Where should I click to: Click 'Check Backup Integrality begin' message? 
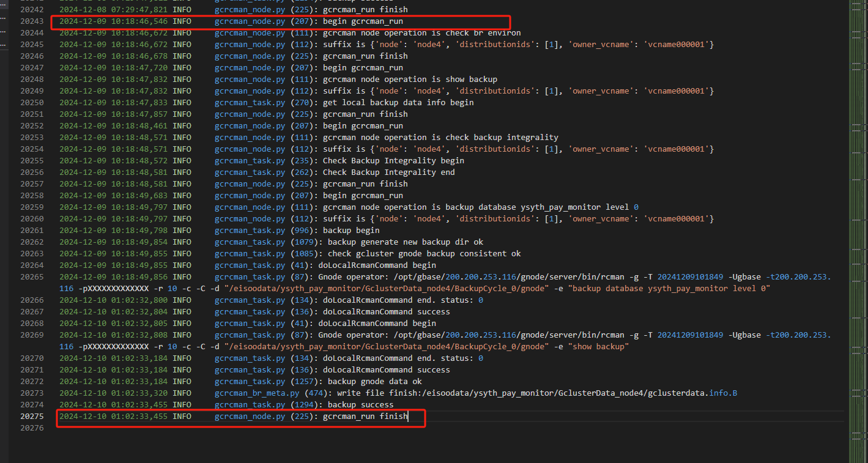tap(393, 161)
